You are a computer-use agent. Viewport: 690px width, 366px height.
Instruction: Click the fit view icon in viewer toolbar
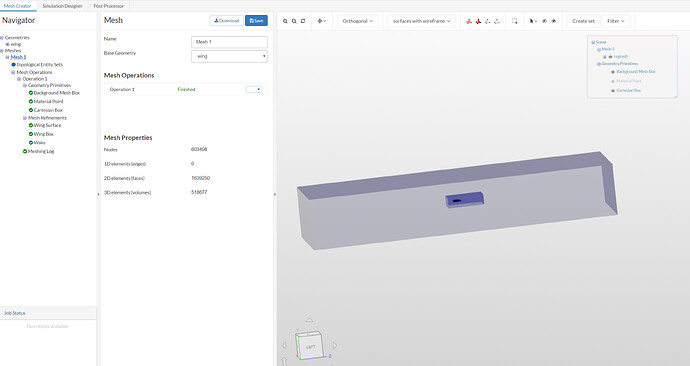[x=303, y=21]
